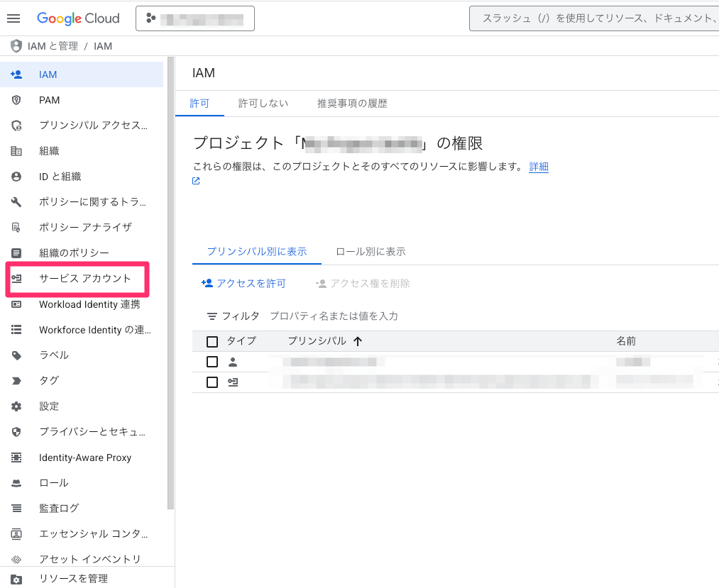
Task: Click the Identity-Aware Proxy icon
Action: (16, 457)
